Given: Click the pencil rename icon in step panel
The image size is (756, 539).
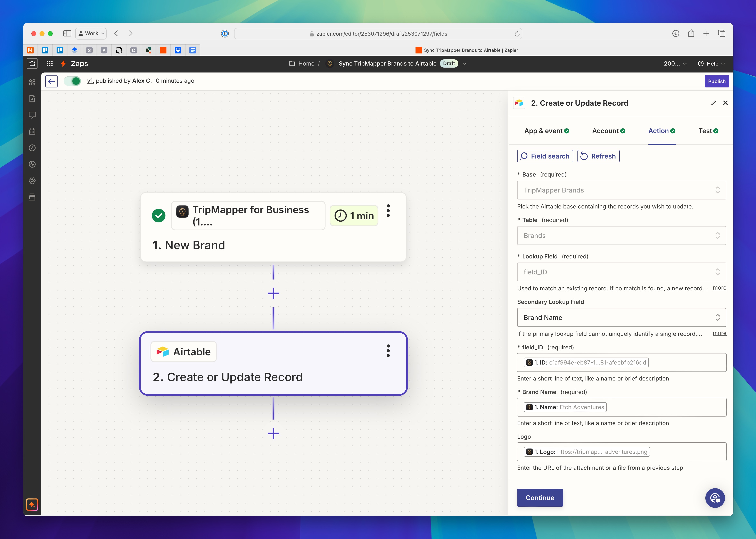Looking at the screenshot, I should pos(713,103).
